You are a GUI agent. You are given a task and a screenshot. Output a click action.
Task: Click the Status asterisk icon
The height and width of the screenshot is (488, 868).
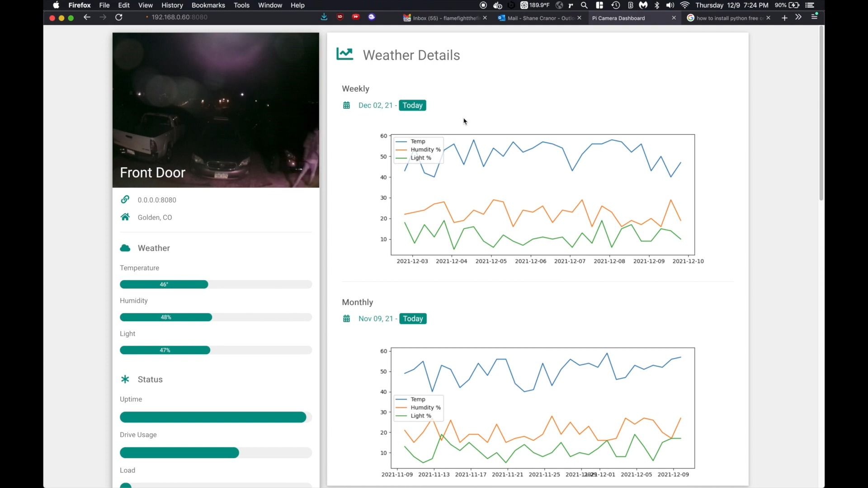tap(125, 379)
